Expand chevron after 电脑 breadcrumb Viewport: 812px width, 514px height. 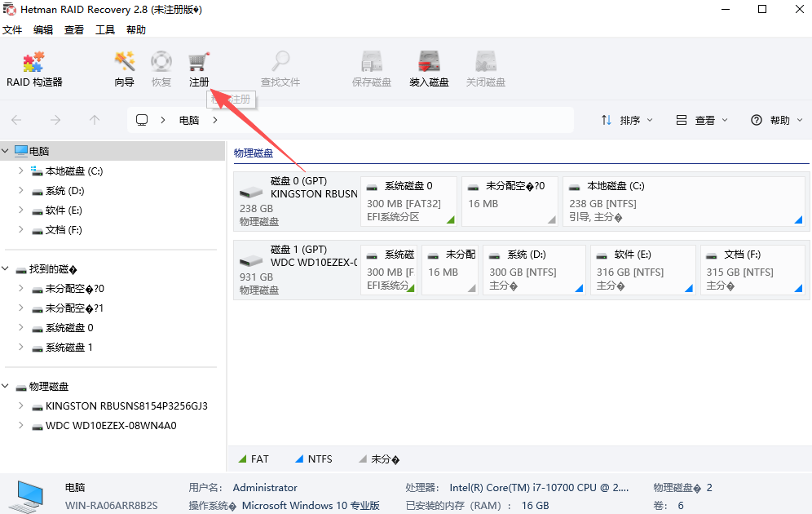coord(215,120)
